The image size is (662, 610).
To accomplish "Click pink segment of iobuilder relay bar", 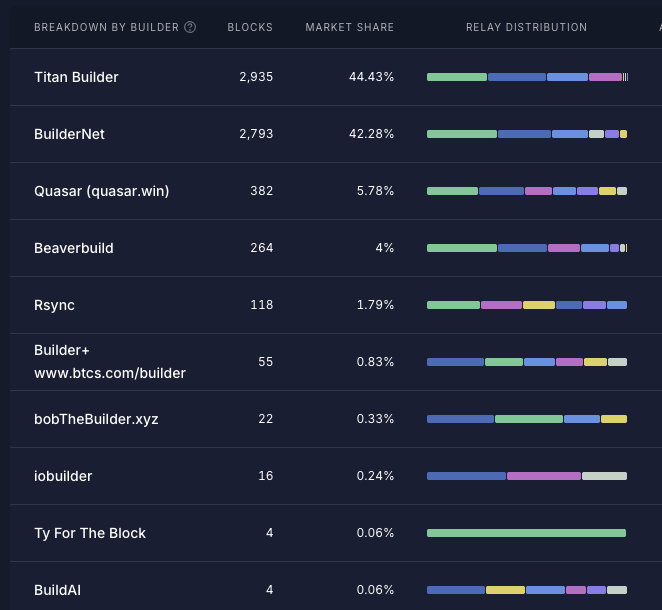I will pos(544,476).
